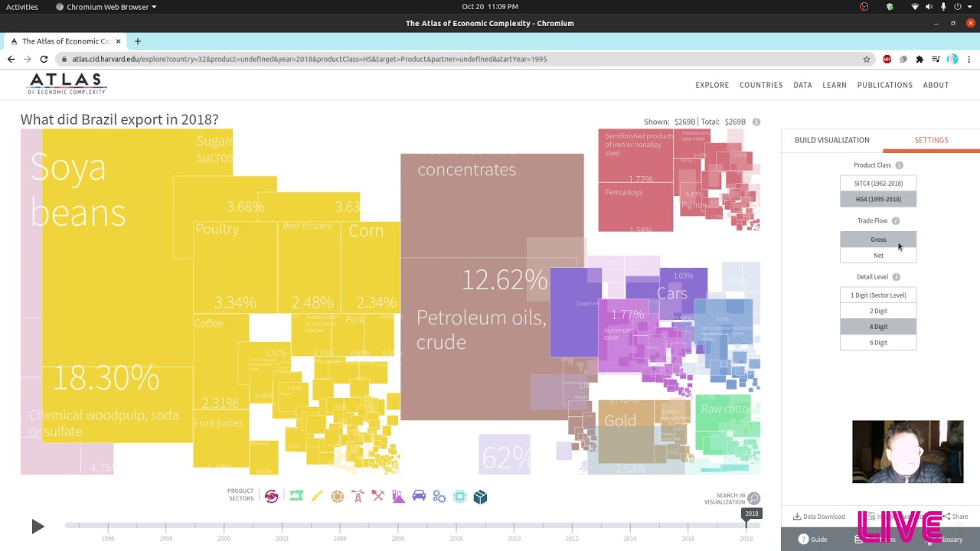
Task: Play the timeline animation
Action: (38, 527)
